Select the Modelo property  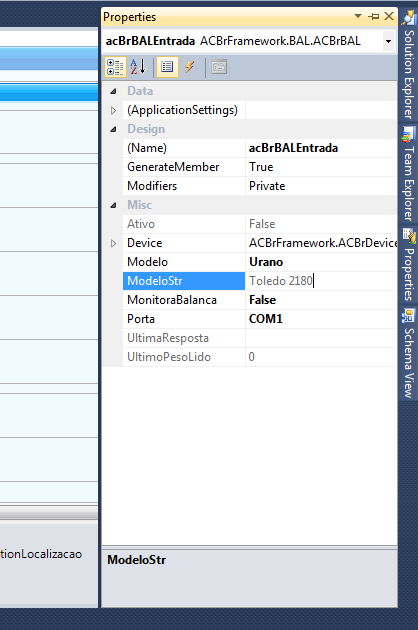tap(184, 262)
